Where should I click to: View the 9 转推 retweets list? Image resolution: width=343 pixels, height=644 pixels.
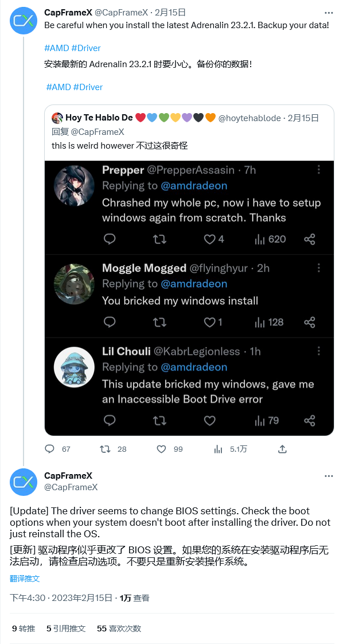click(24, 628)
